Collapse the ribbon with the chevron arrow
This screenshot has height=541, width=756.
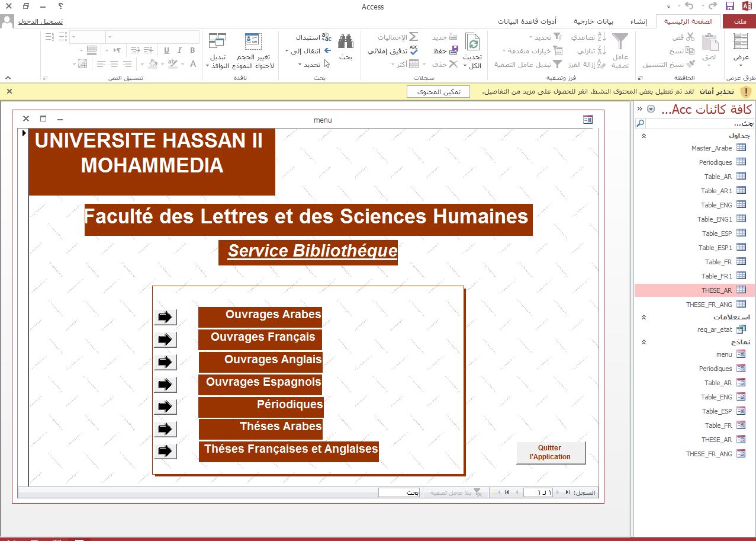click(8, 78)
